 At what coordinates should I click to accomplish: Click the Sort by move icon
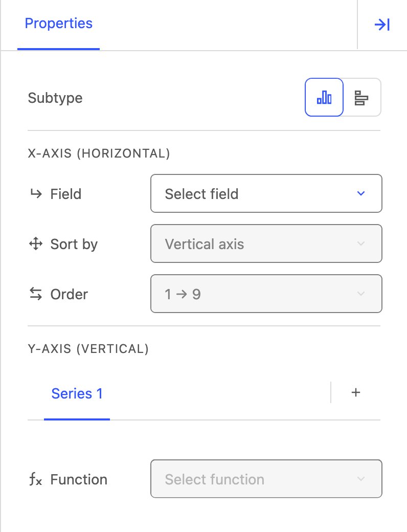(x=36, y=243)
